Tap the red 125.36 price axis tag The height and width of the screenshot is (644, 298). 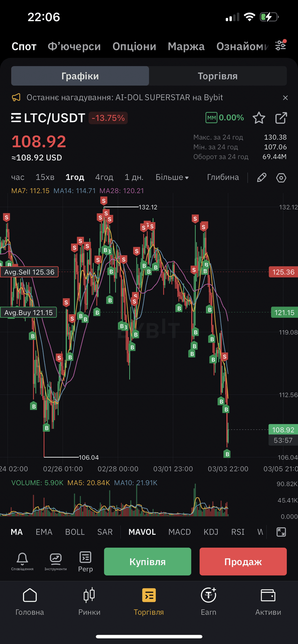tap(283, 272)
